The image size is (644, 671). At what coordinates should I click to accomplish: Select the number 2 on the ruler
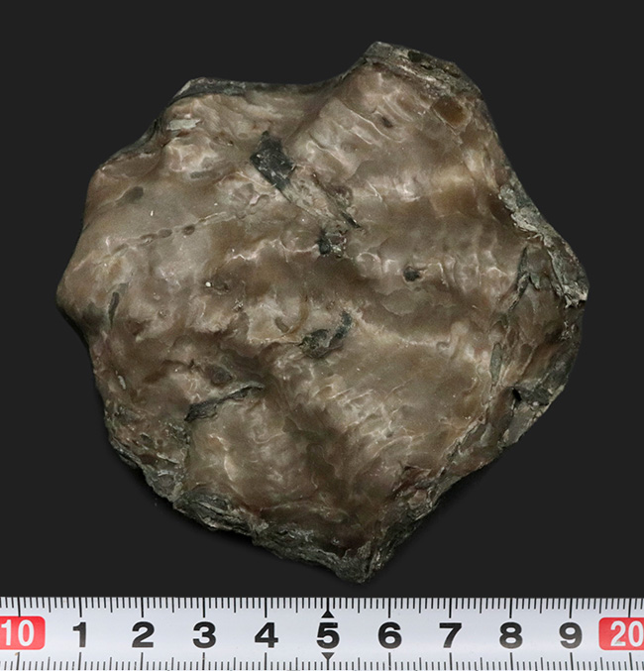[142, 633]
